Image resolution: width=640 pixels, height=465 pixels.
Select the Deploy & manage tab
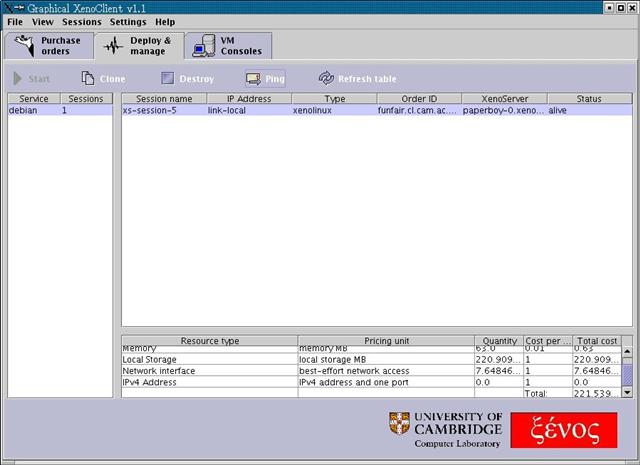click(138, 46)
